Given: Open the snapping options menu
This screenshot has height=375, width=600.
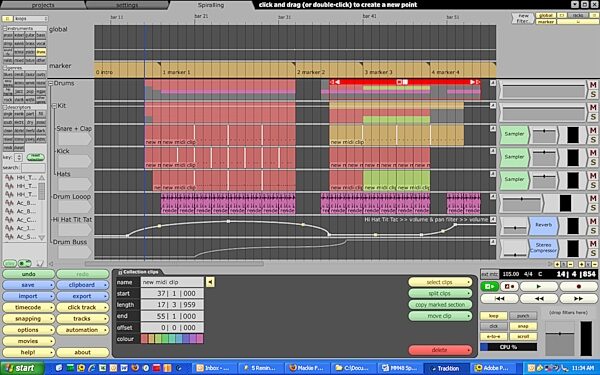Looking at the screenshot, I should click(x=28, y=319).
